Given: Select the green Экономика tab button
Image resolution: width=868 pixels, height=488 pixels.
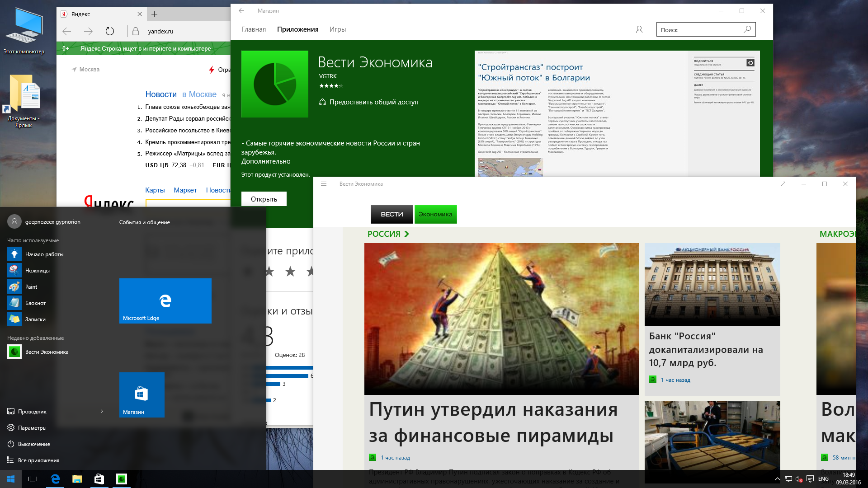Looking at the screenshot, I should (435, 214).
